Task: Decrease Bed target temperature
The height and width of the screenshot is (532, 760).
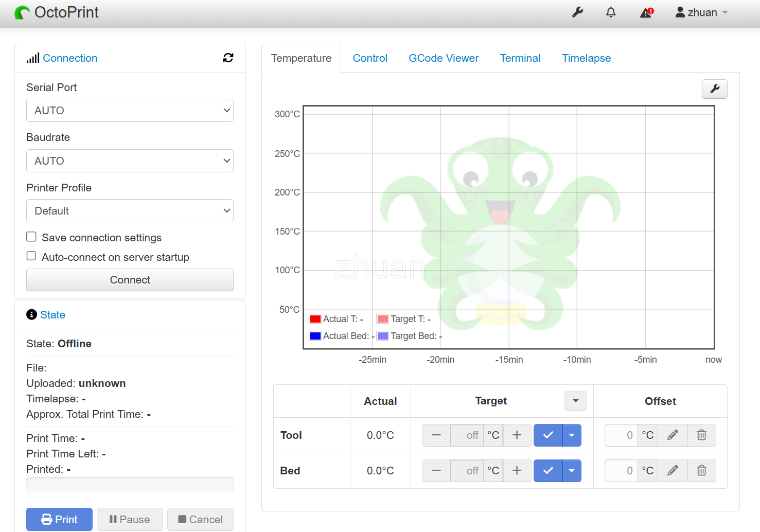Action: [x=436, y=471]
